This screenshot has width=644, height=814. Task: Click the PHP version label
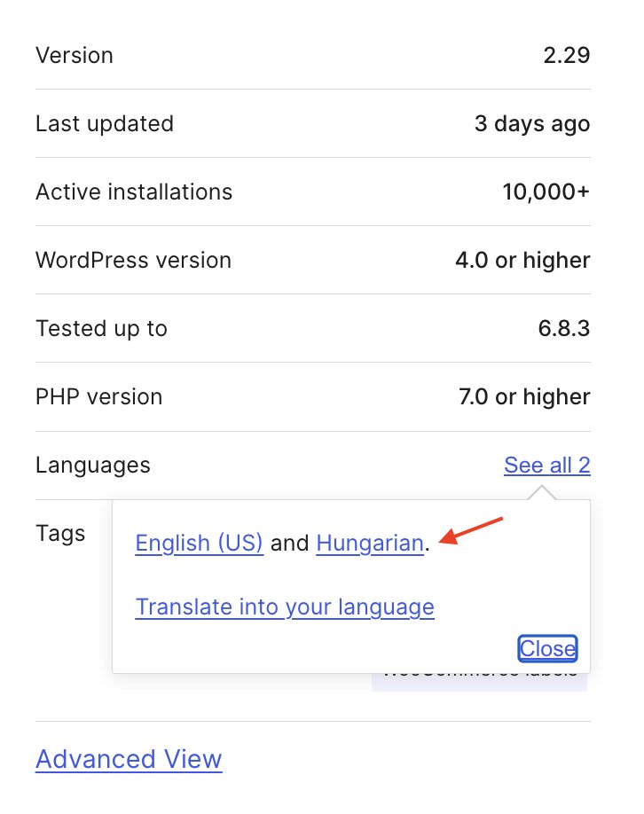98,397
